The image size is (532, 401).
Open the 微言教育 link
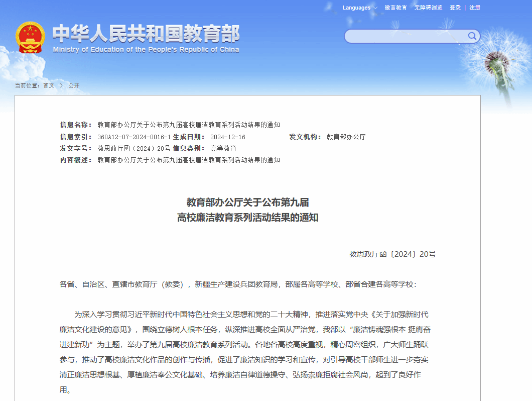pyautogui.click(x=395, y=8)
